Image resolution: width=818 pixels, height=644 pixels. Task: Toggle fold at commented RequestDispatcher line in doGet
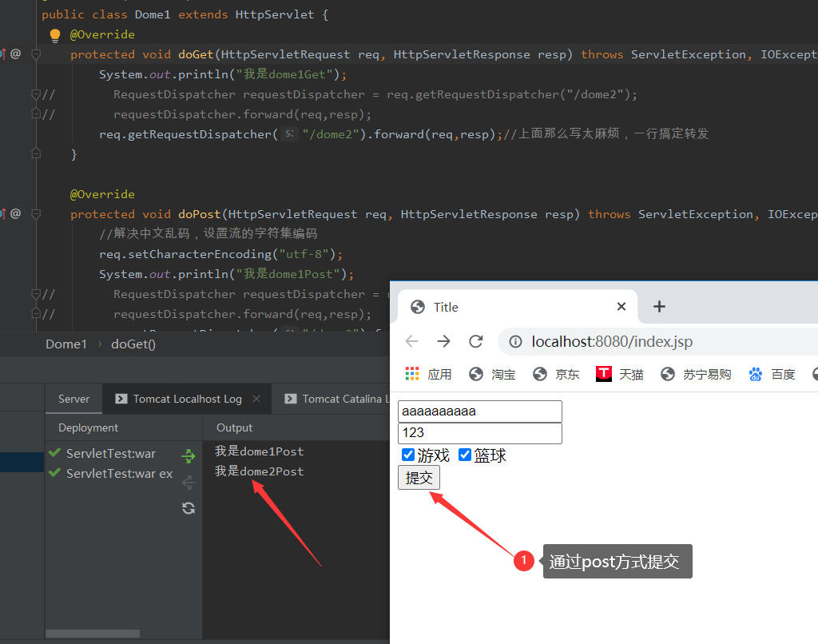tap(36, 94)
